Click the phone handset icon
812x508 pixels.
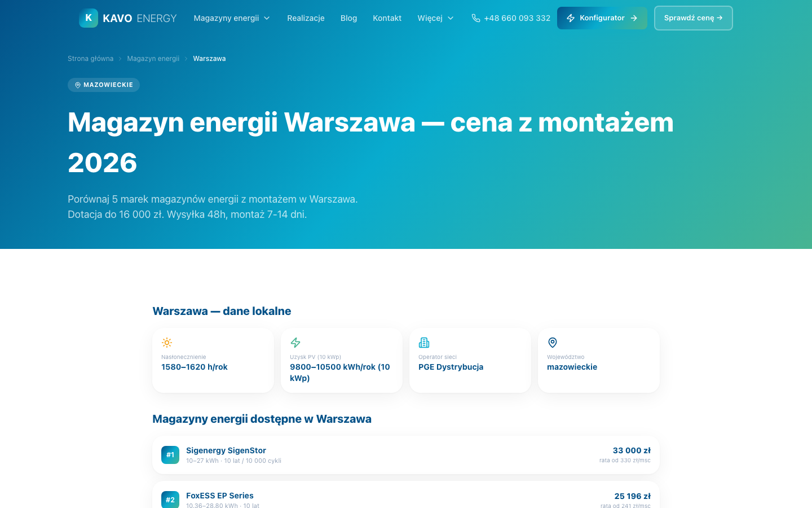(476, 18)
